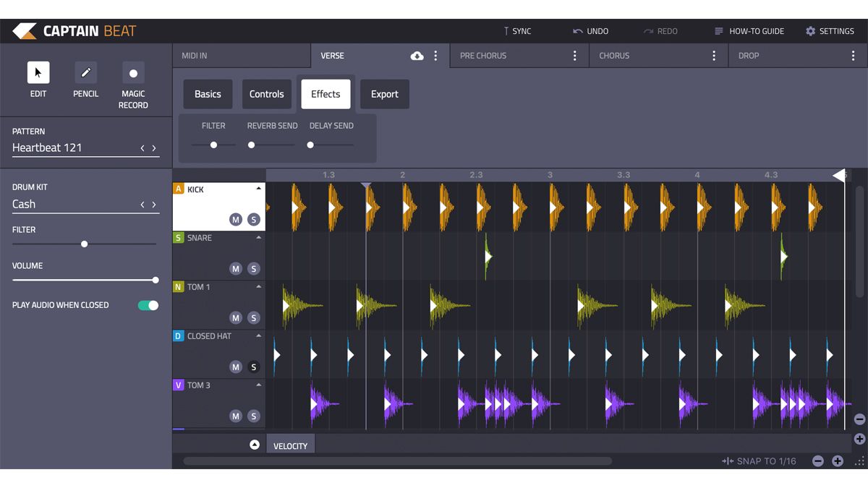Select next pattern with right chevron
Screen dimensions: 868x488
(154, 148)
